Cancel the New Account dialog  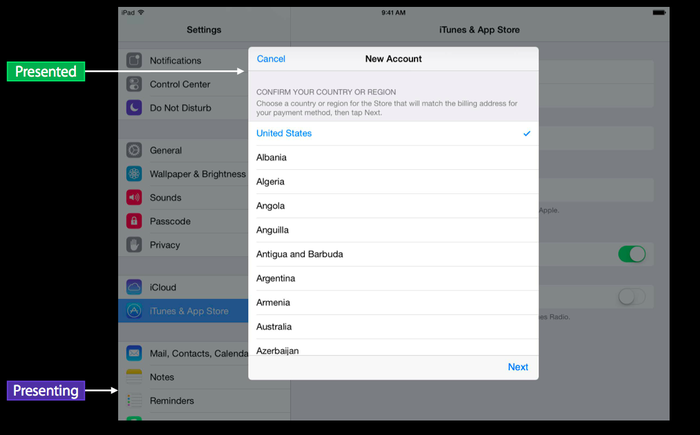pyautogui.click(x=271, y=59)
